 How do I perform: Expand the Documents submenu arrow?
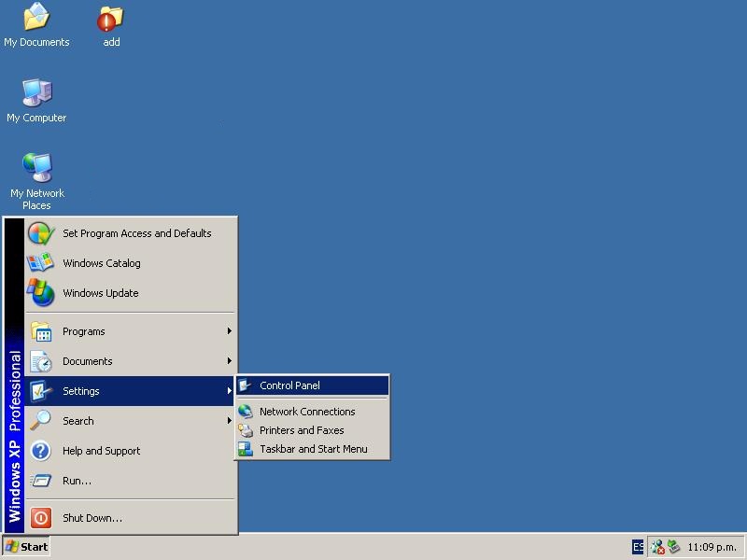point(229,361)
